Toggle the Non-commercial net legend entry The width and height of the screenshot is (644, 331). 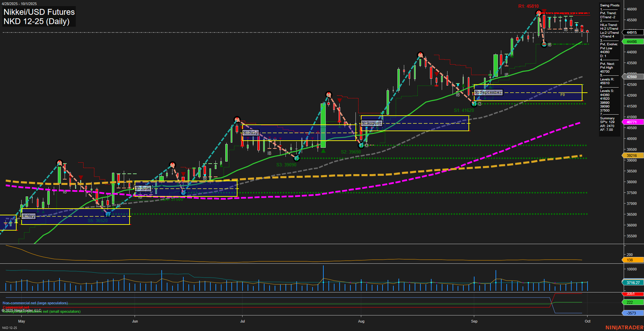point(35,303)
